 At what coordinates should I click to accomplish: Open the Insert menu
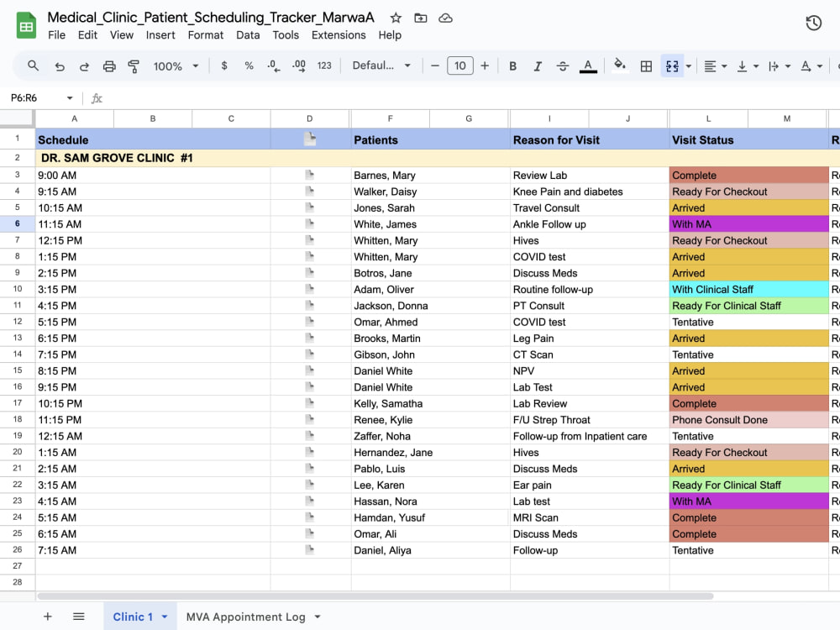160,35
